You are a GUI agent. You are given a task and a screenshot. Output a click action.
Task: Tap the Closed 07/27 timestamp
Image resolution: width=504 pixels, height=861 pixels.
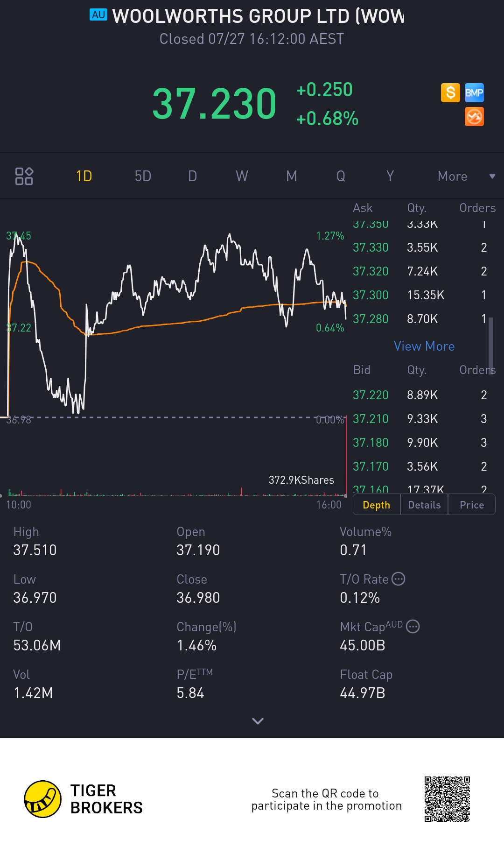pos(252,39)
